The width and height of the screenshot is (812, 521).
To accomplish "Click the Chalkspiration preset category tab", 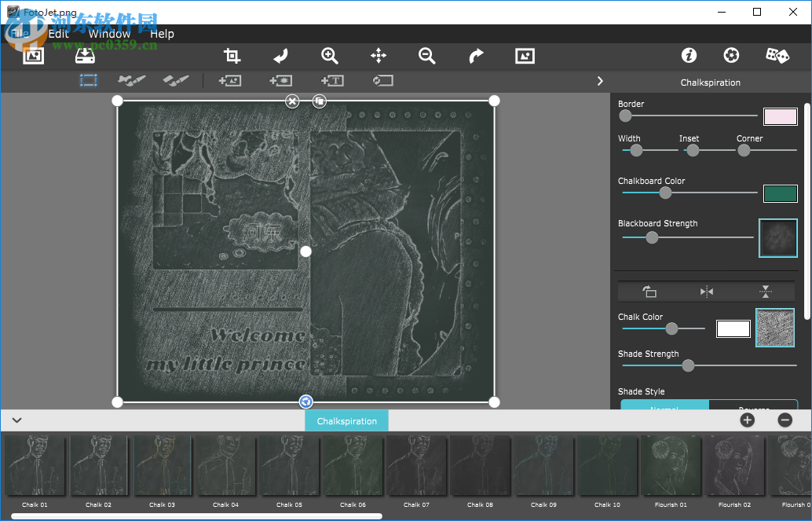I will [x=346, y=421].
